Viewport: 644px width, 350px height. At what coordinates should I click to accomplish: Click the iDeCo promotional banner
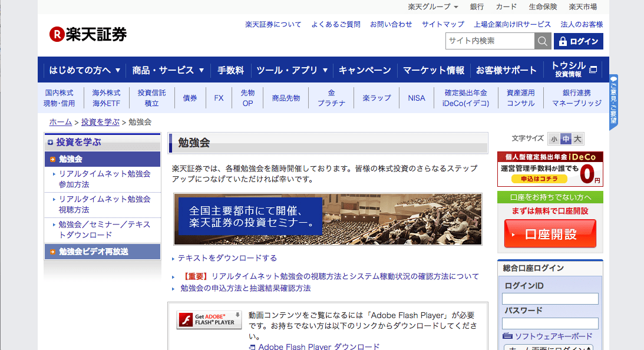[x=550, y=169]
